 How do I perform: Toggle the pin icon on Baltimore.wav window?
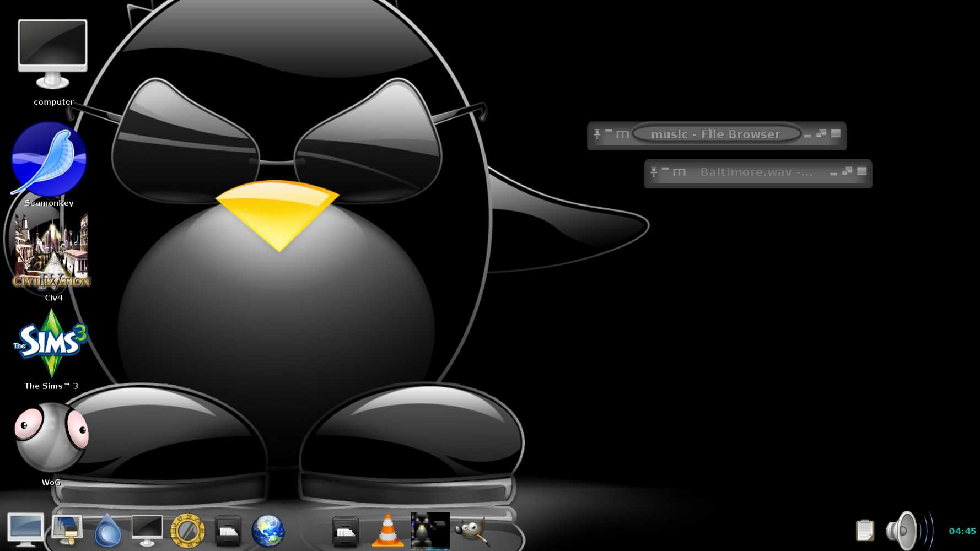point(654,172)
